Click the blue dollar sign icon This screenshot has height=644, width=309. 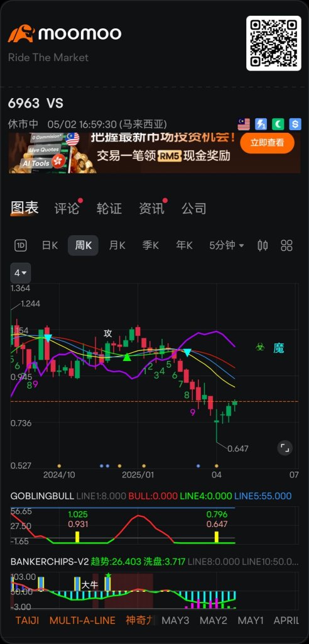tap(295, 124)
